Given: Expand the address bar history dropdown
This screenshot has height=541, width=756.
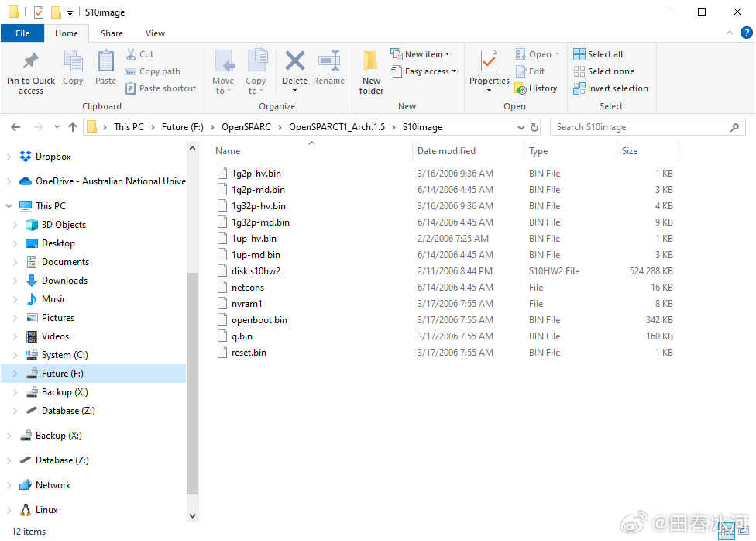Looking at the screenshot, I should click(x=521, y=127).
